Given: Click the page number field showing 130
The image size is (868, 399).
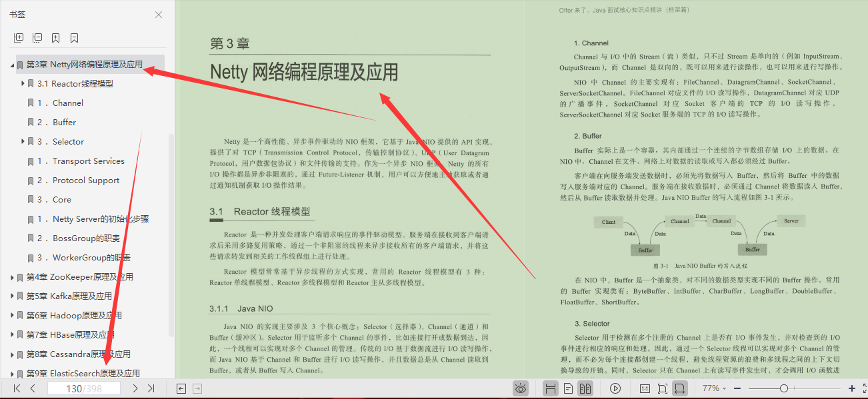Looking at the screenshot, I should 83,388.
